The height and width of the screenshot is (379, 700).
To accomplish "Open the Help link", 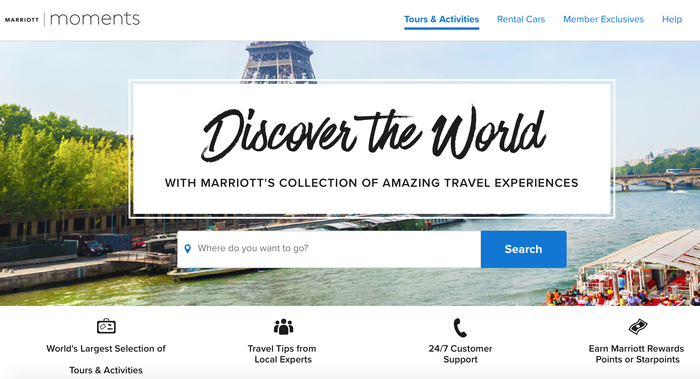I will 672,19.
